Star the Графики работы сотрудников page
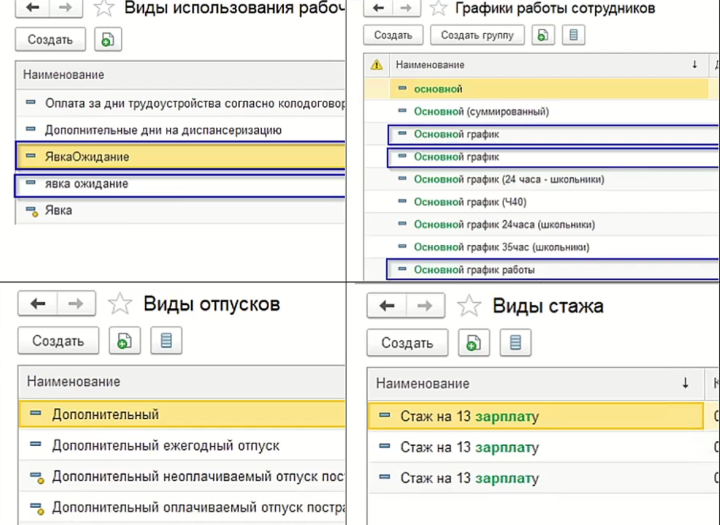 (x=436, y=9)
